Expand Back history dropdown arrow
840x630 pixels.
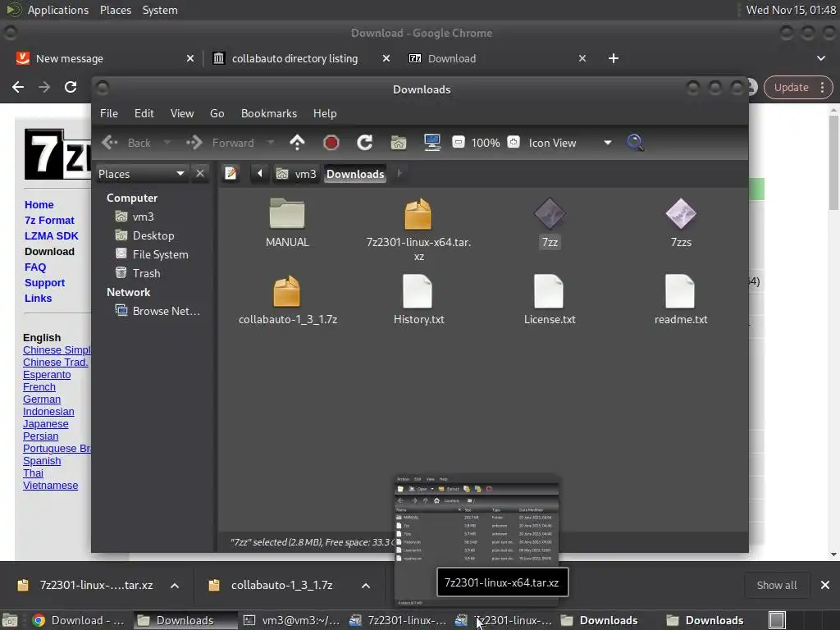click(x=167, y=143)
